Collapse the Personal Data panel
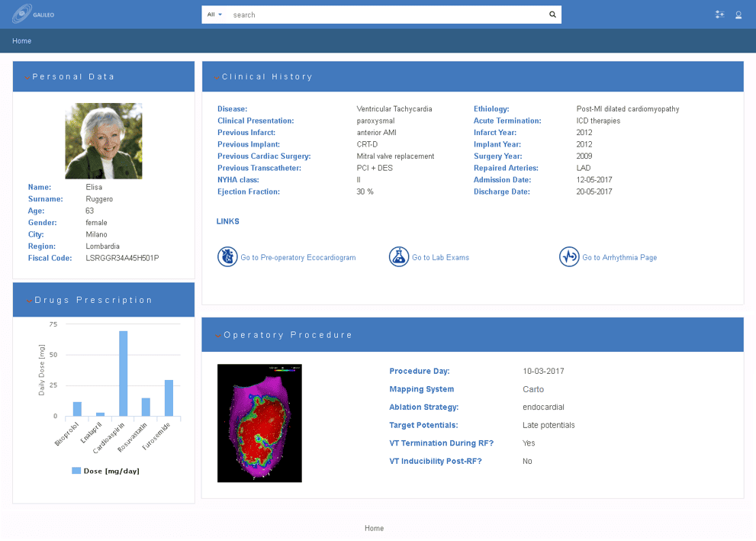Screen dimensions: 756x541 tap(27, 77)
